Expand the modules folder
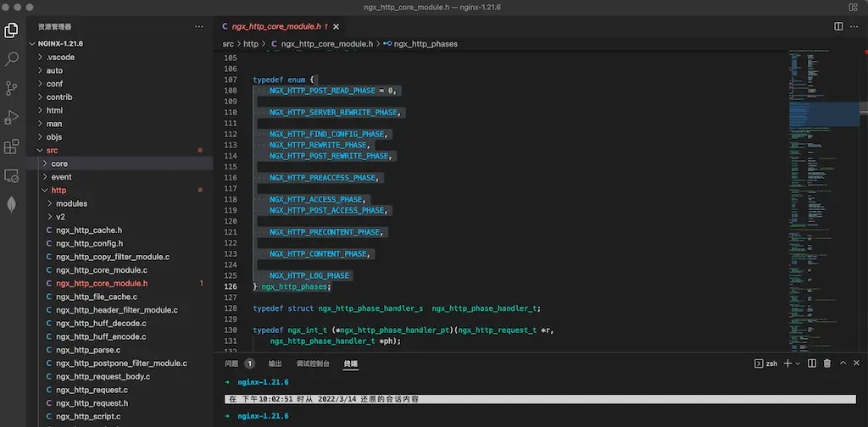 coord(71,203)
